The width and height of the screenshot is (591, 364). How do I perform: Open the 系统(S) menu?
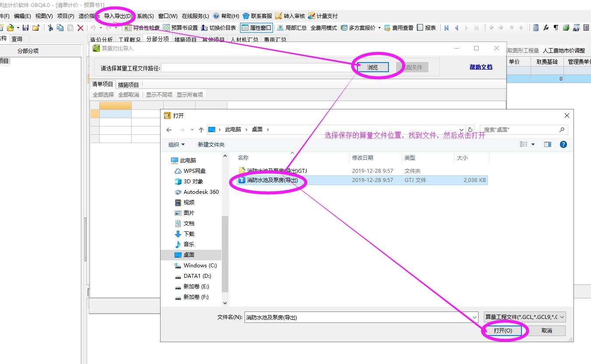145,16
